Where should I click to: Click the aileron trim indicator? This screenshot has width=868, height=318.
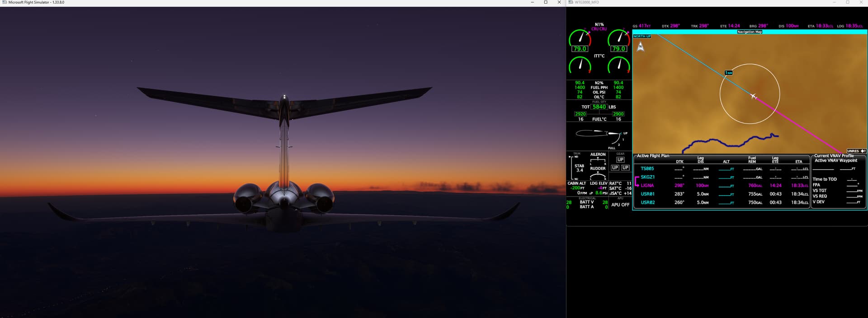pyautogui.click(x=598, y=160)
